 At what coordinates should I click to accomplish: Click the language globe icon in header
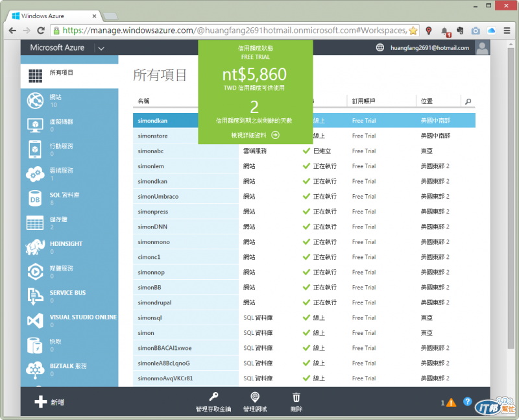380,47
